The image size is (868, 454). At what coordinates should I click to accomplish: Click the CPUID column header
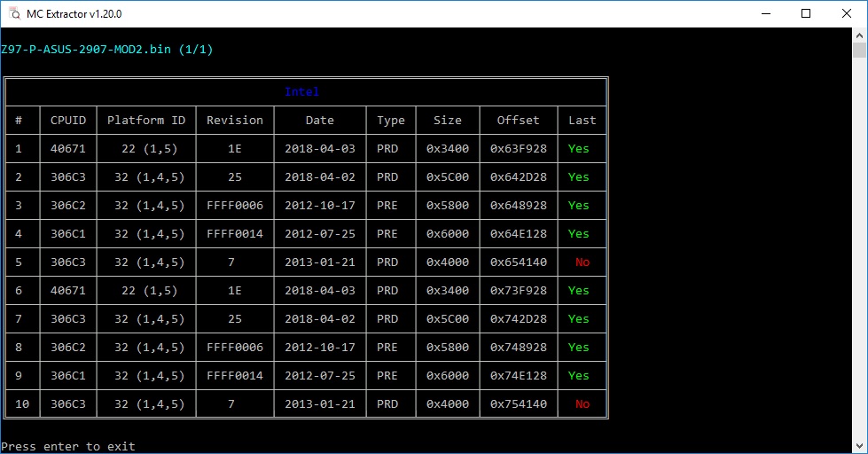coord(68,120)
